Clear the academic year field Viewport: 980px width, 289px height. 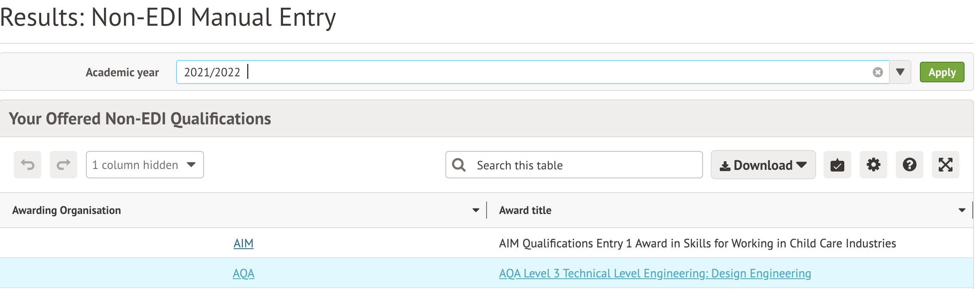(x=878, y=72)
